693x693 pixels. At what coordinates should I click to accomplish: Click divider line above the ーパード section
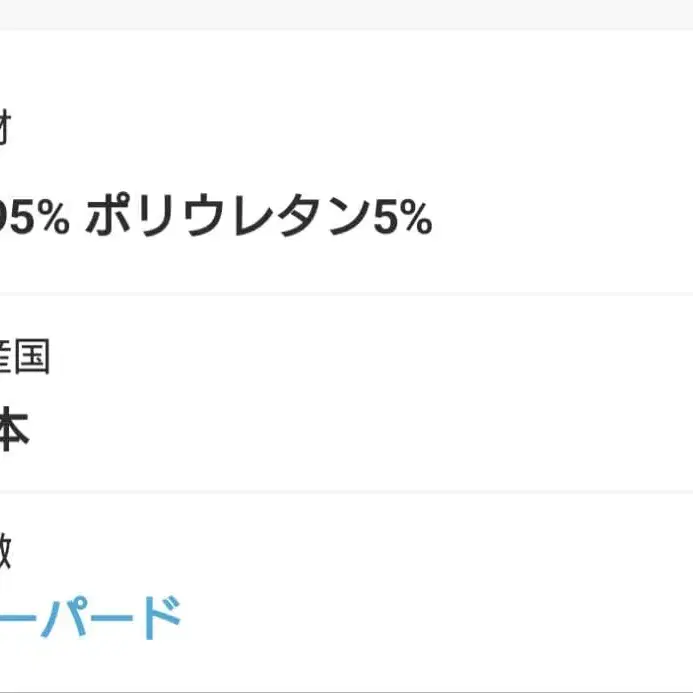tap(346, 491)
